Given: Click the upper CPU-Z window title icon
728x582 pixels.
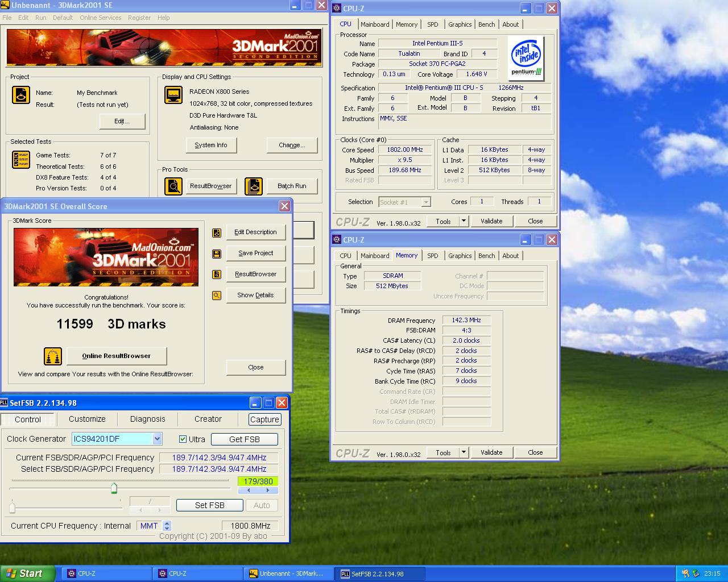Looking at the screenshot, I should point(337,9).
